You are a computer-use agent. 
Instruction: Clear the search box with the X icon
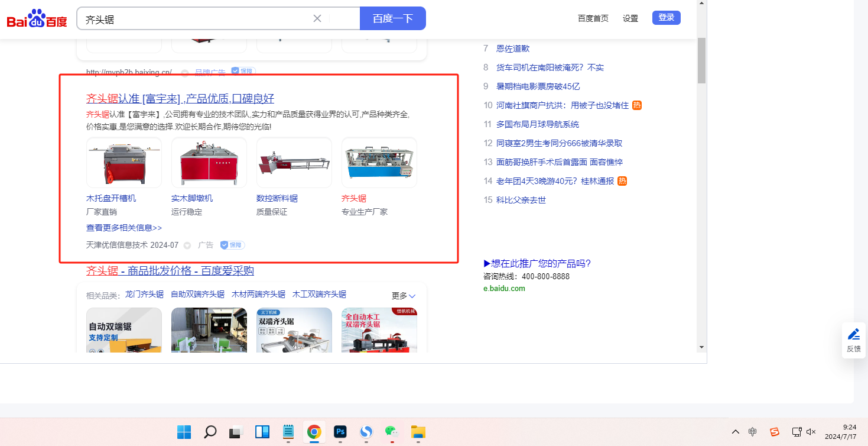317,18
